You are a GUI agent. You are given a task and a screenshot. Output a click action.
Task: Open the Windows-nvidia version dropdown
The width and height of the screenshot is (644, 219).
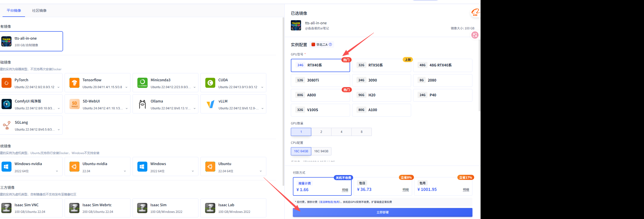(x=57, y=171)
